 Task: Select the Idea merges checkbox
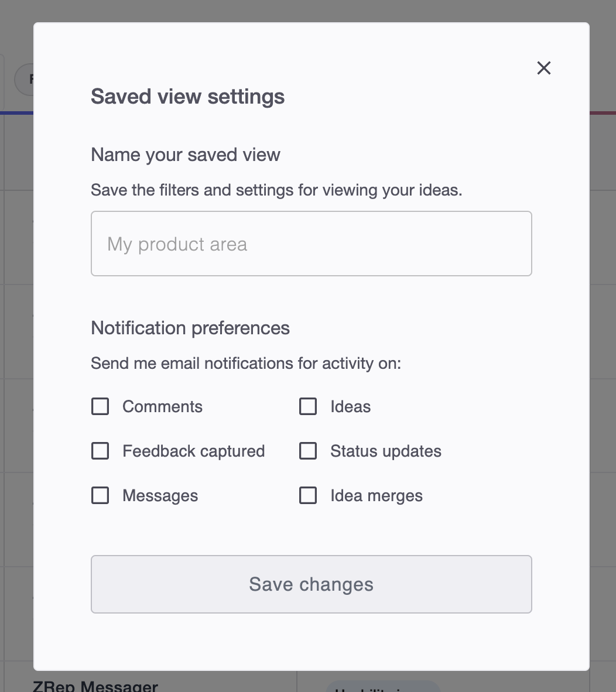[x=308, y=495]
